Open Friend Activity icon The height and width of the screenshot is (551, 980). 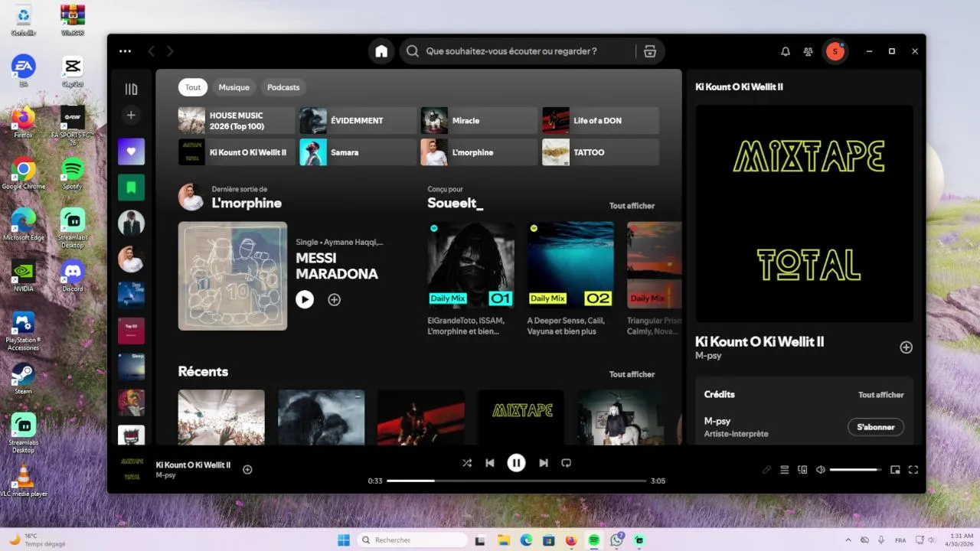[808, 51]
